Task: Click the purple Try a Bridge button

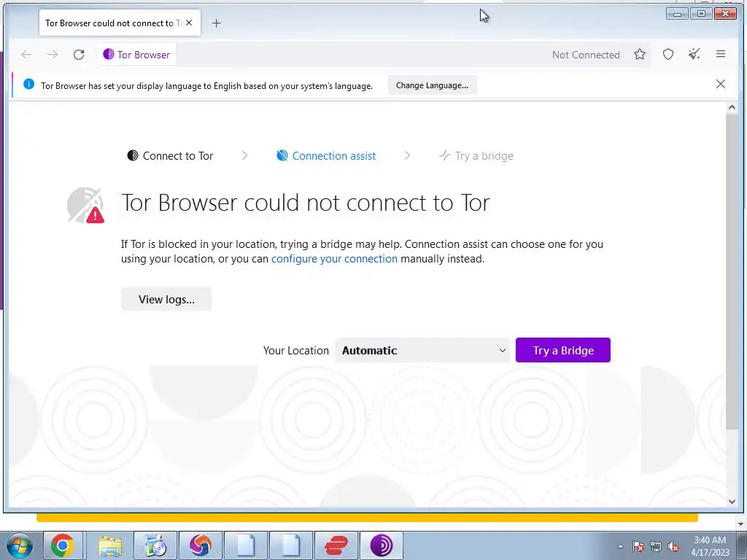Action: pyautogui.click(x=563, y=351)
